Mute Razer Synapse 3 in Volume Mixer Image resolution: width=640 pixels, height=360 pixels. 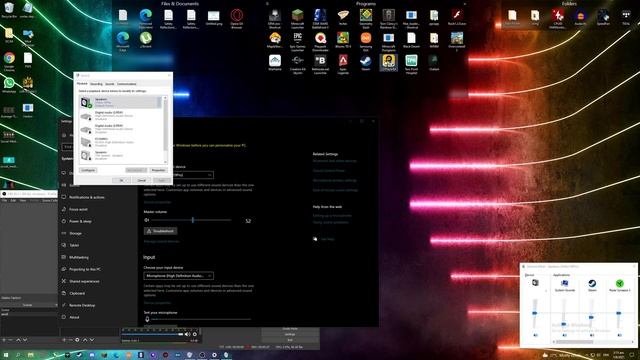(619, 335)
